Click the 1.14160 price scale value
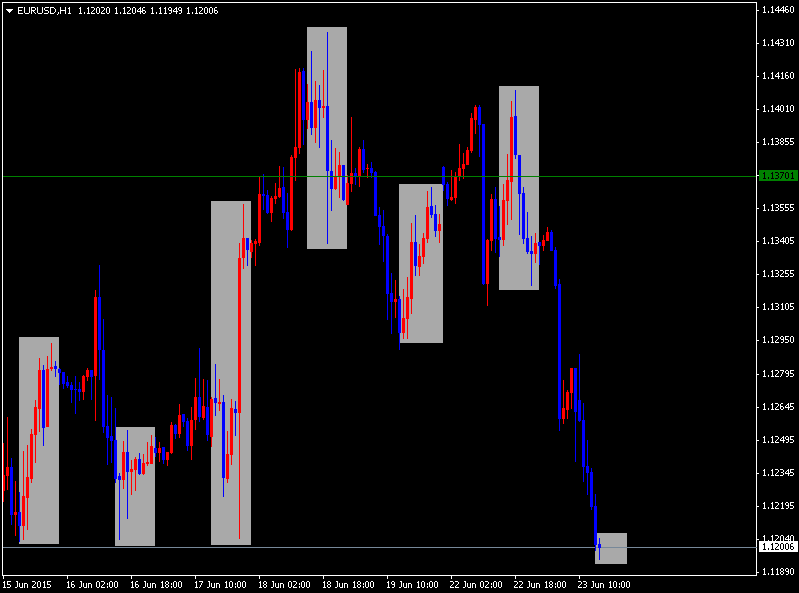The height and width of the screenshot is (593, 799). pyautogui.click(x=778, y=76)
